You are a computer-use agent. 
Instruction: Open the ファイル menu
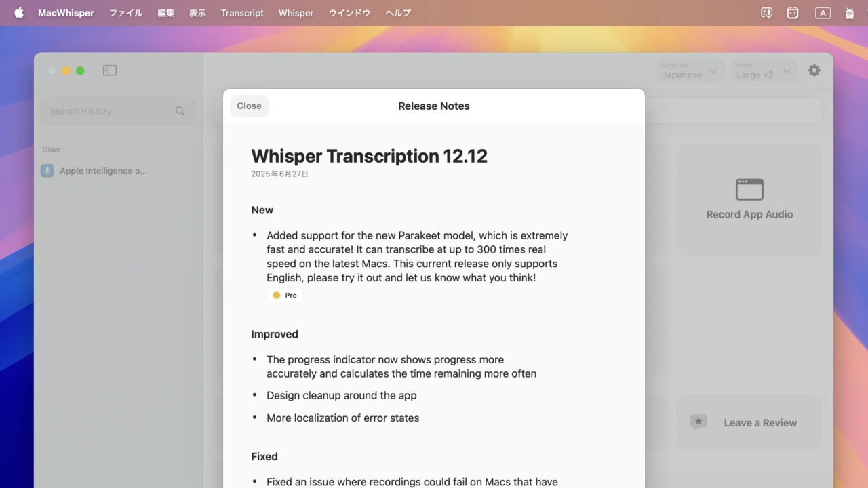(x=125, y=13)
